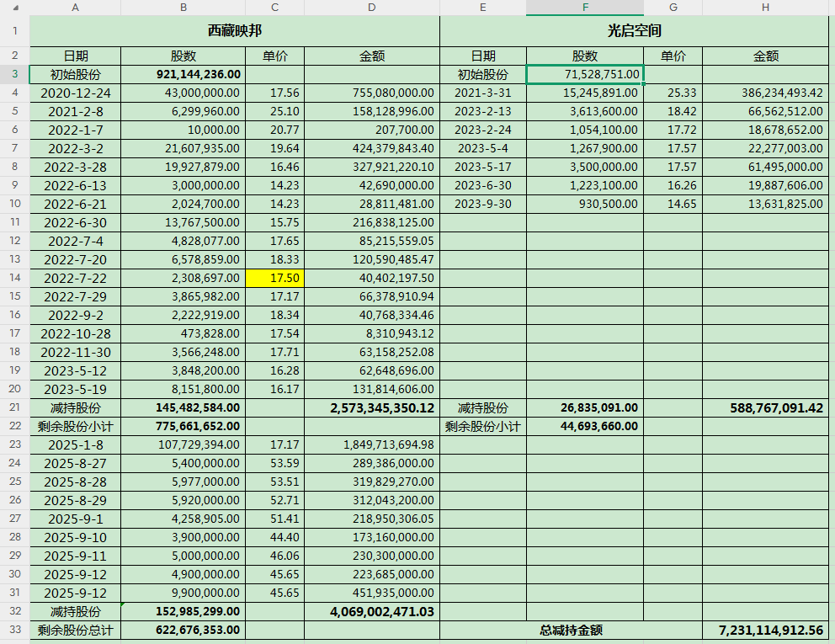This screenshot has height=644, width=835.
Task: Select row 1 header
Action: pyautogui.click(x=15, y=31)
